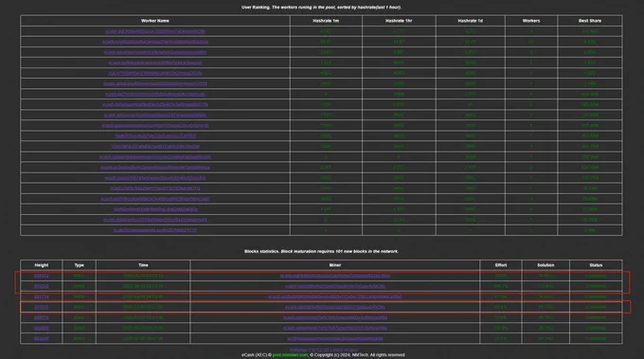The height and width of the screenshot is (359, 644).
Task: Click the 'Effort' column header in blocks table
Action: [501, 265]
